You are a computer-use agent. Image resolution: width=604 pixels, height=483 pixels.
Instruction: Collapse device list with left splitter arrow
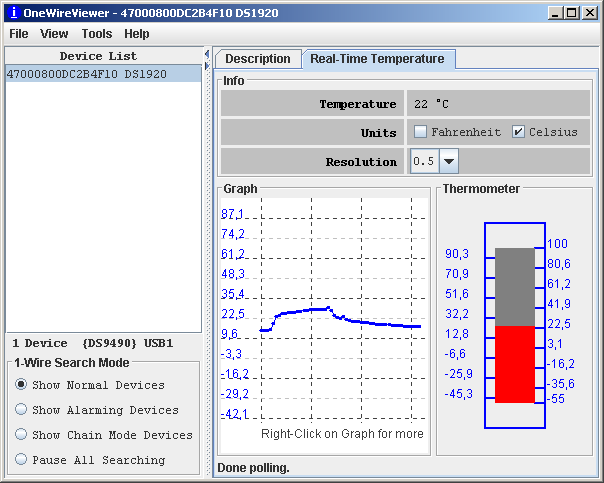tap(207, 54)
